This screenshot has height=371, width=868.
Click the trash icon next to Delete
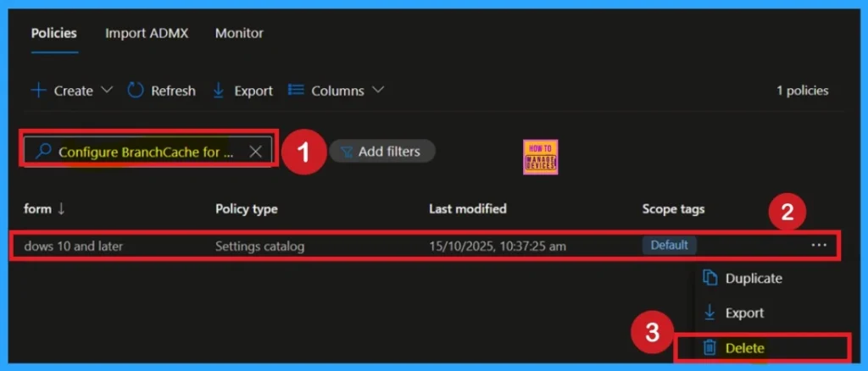tap(710, 348)
